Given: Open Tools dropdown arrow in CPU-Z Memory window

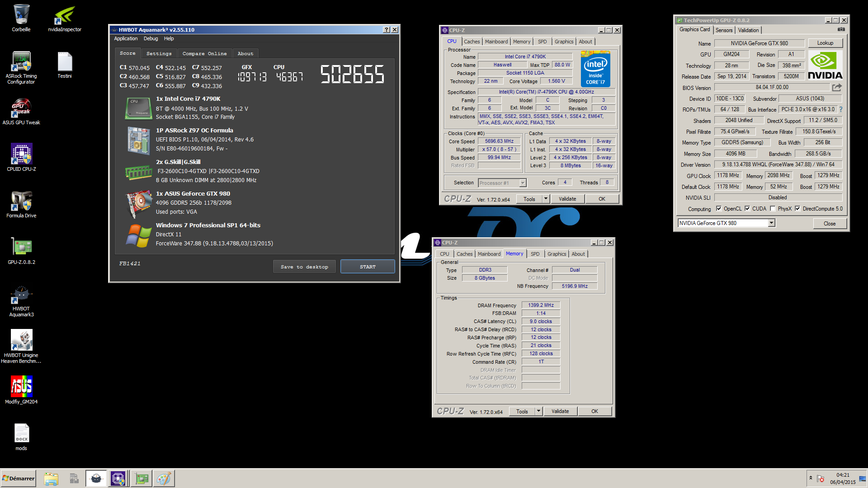Looking at the screenshot, I should (x=538, y=411).
